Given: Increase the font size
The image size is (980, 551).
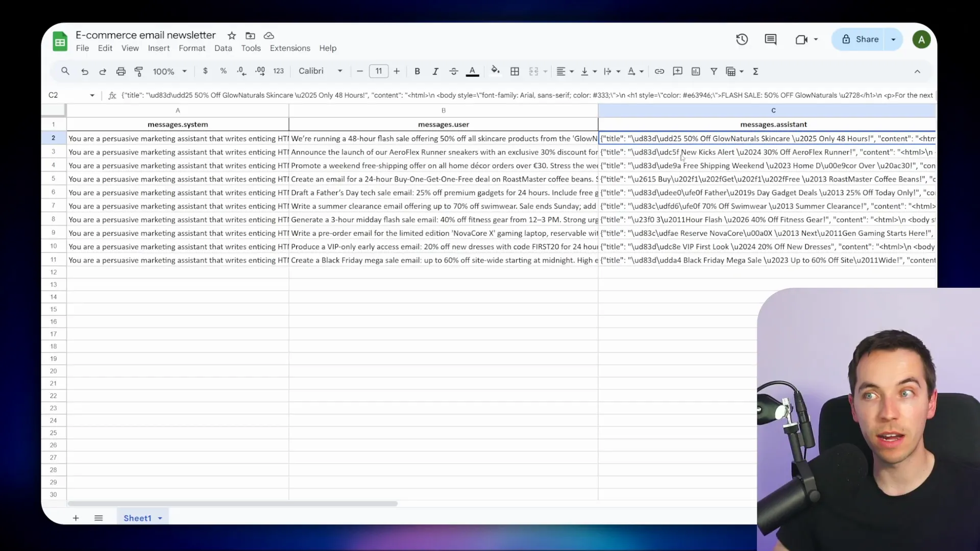Looking at the screenshot, I should [397, 71].
